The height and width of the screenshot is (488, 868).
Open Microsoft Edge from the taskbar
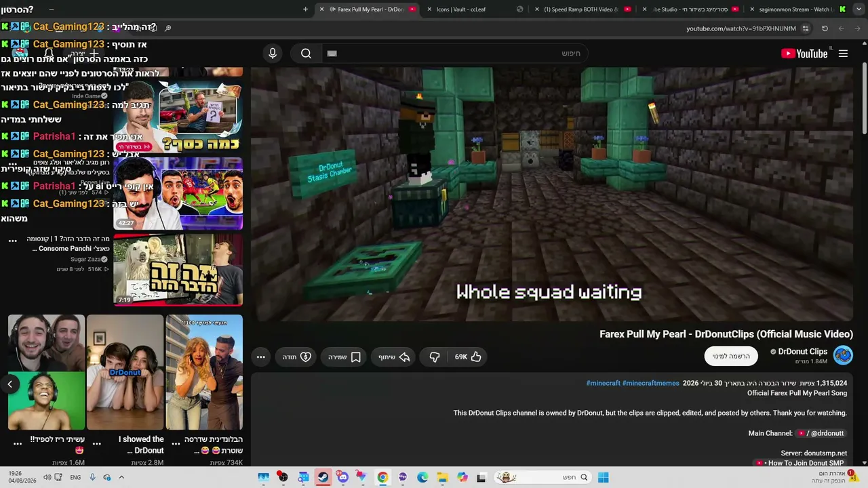[x=422, y=477]
